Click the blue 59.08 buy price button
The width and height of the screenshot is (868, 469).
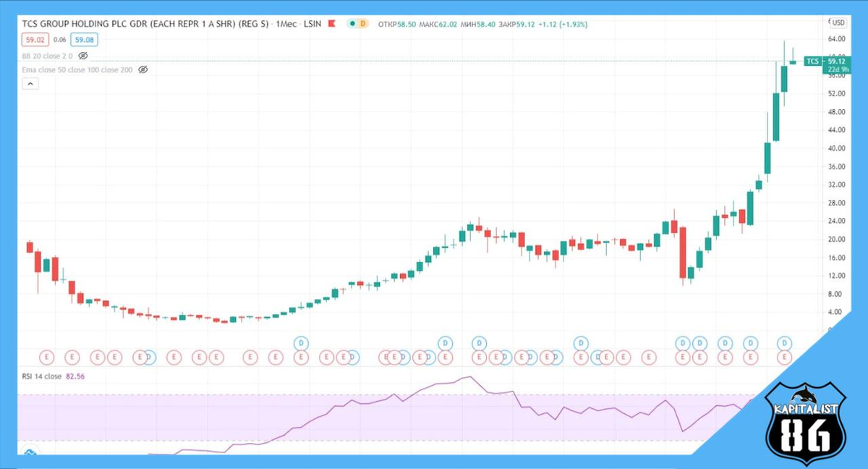84,40
